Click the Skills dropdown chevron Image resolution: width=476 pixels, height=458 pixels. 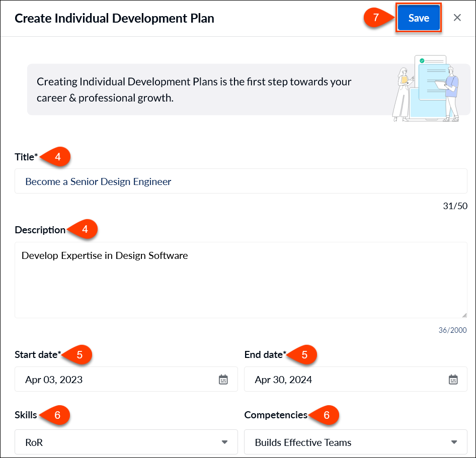click(224, 442)
